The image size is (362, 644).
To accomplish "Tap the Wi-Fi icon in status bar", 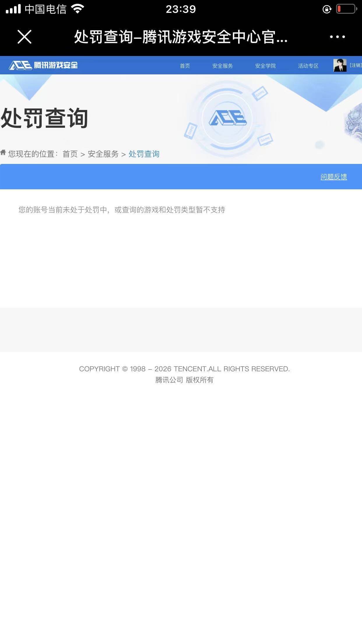I will click(x=78, y=9).
